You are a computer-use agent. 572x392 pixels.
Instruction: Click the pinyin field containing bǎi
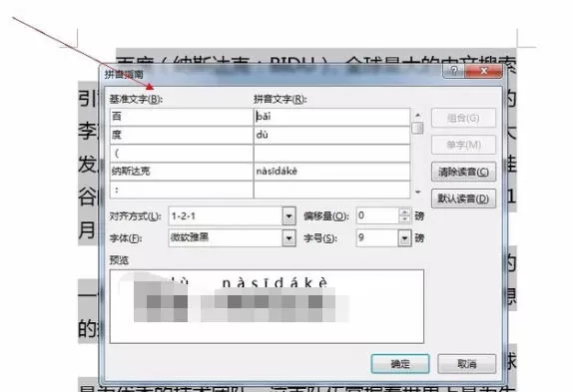tap(331, 117)
